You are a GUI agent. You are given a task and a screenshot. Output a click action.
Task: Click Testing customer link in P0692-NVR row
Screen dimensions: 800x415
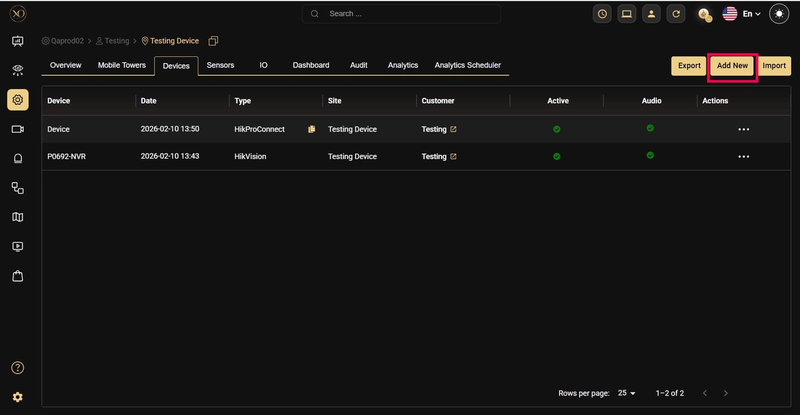(434, 157)
